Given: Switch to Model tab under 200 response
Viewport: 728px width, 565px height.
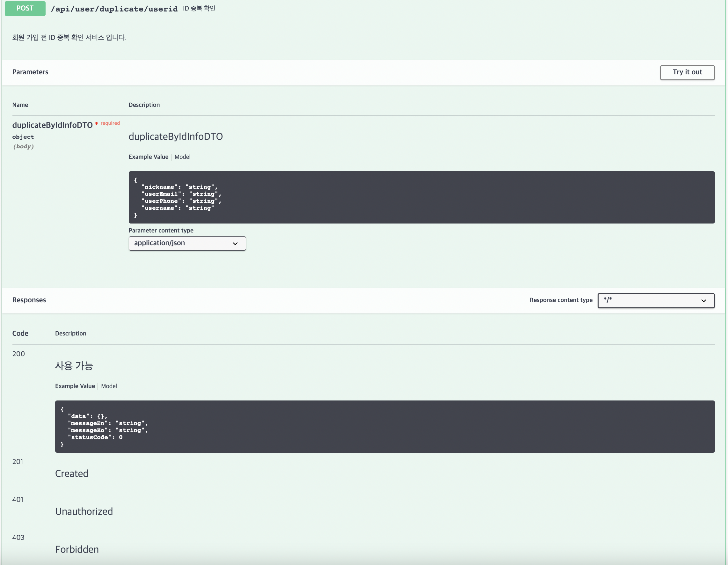Looking at the screenshot, I should coord(109,386).
